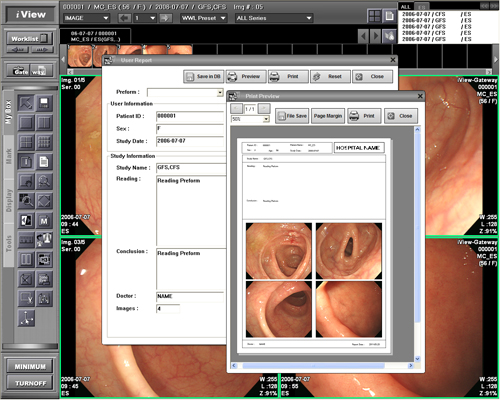Open the image number dropdown showing 1
Viewport: 500px width, 400px height.
[145, 18]
